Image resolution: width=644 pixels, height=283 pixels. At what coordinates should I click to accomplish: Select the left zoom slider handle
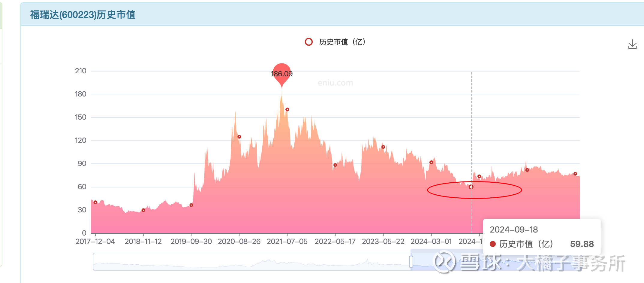[x=411, y=261]
